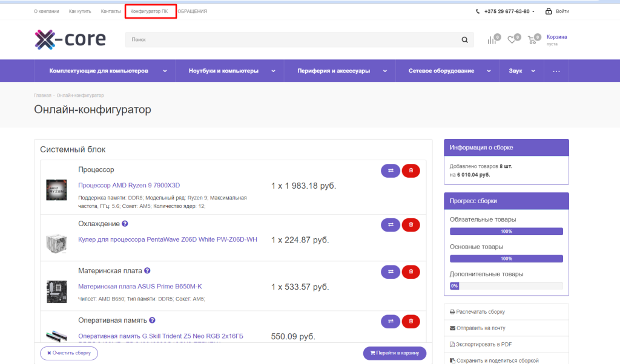Replace the Процессор component using swap icon
The width and height of the screenshot is (620, 364).
391,171
